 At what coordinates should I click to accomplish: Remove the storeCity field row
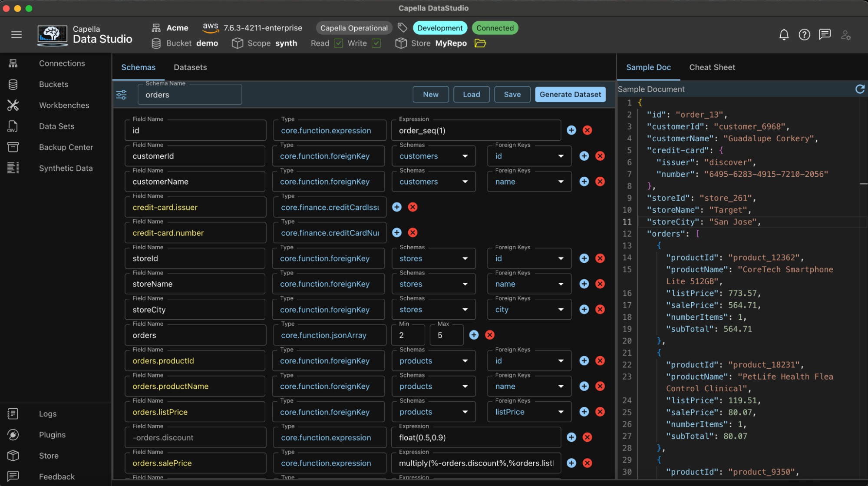coord(600,309)
